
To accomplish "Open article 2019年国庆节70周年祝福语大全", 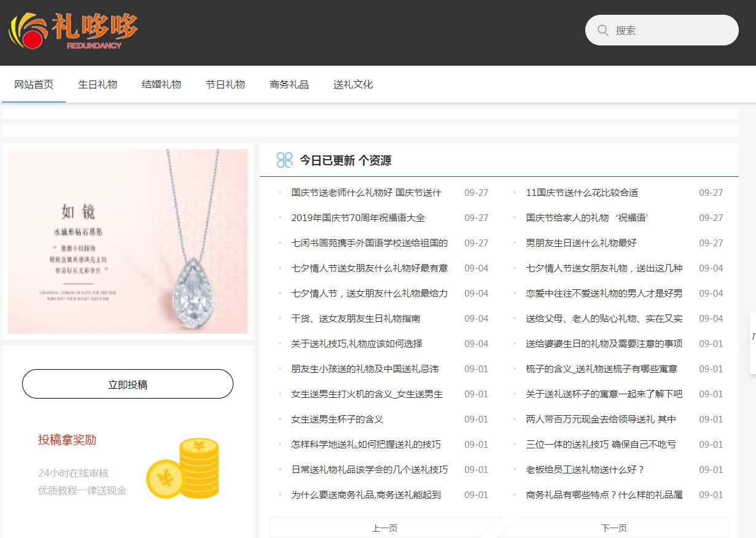I will [358, 218].
